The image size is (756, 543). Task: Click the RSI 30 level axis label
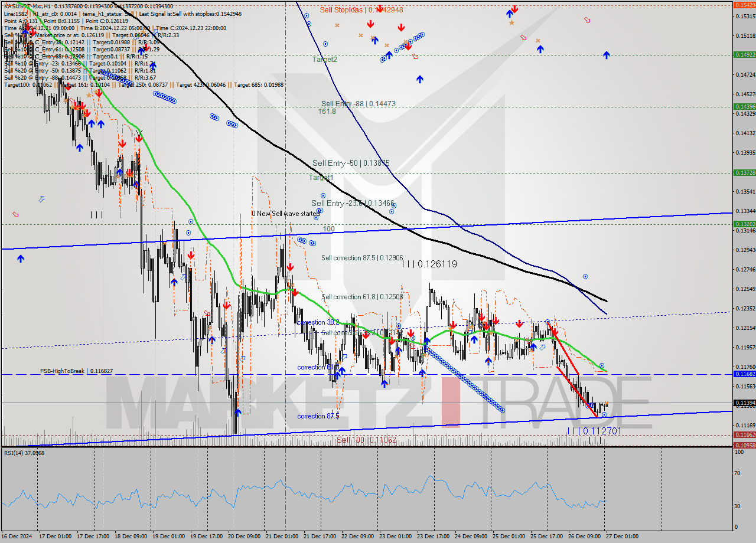pyautogui.click(x=737, y=506)
